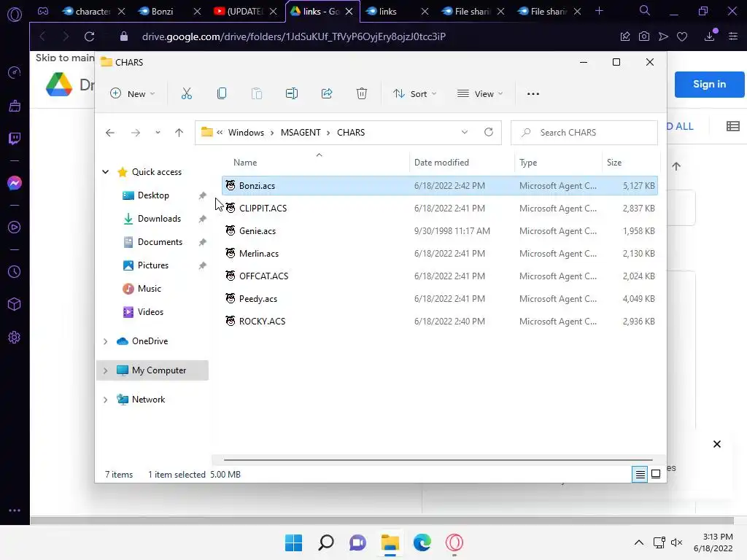The width and height of the screenshot is (747, 560).
Task: Go forward in File Explorer
Action: [136, 133]
